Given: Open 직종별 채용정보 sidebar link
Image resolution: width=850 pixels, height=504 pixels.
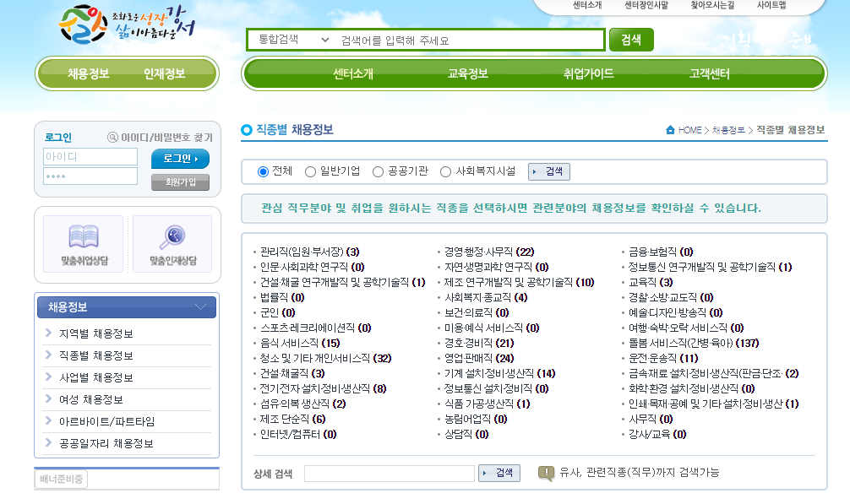Looking at the screenshot, I should click(x=96, y=355).
